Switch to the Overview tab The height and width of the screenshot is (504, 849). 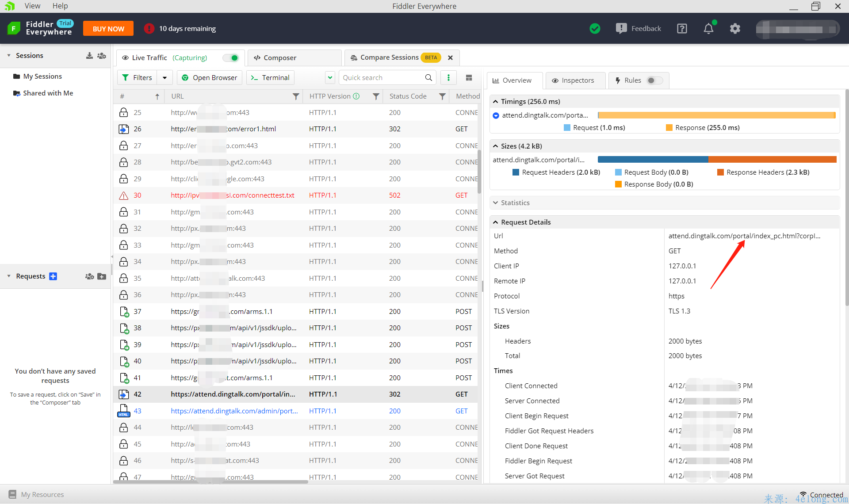515,80
